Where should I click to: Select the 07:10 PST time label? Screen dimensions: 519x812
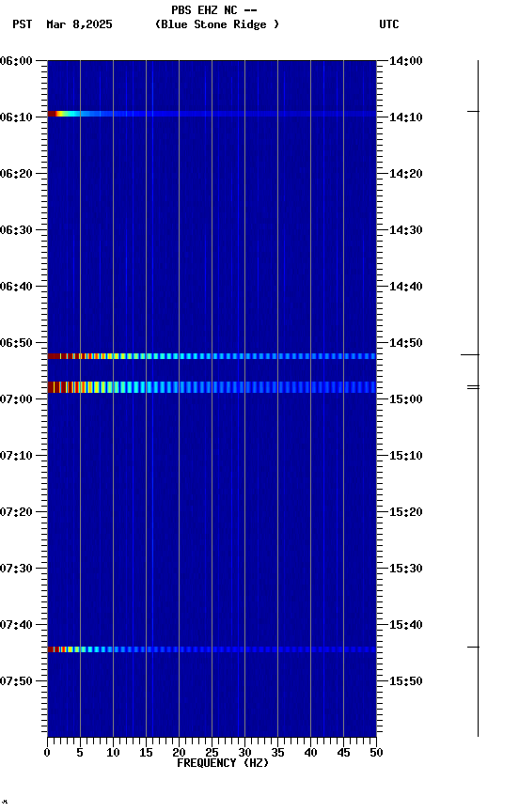coord(16,456)
